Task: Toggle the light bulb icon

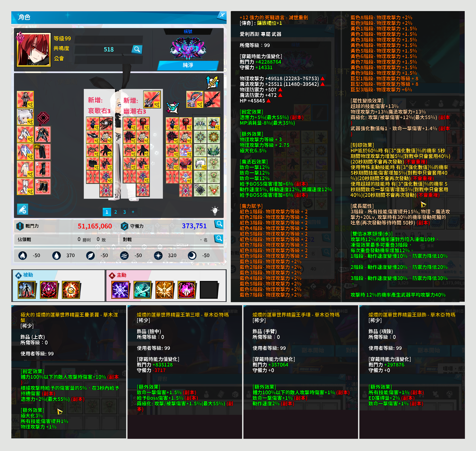Action: pos(215,211)
